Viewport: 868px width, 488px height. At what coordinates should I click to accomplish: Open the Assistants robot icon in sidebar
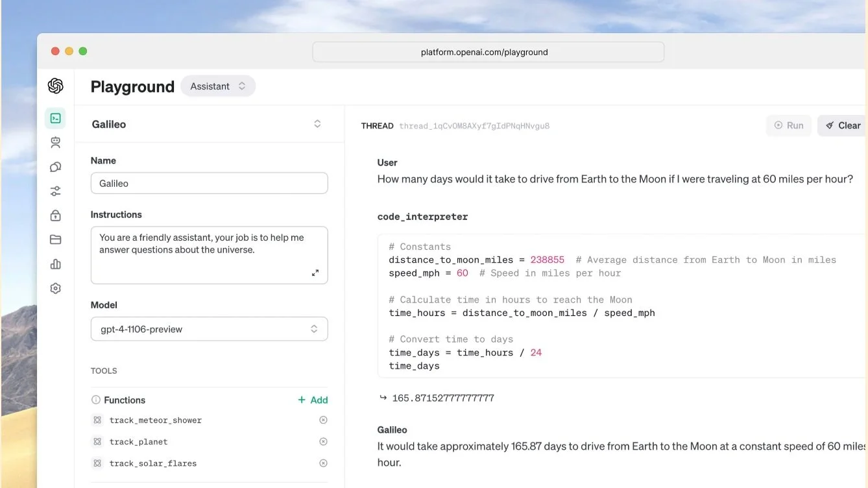55,143
